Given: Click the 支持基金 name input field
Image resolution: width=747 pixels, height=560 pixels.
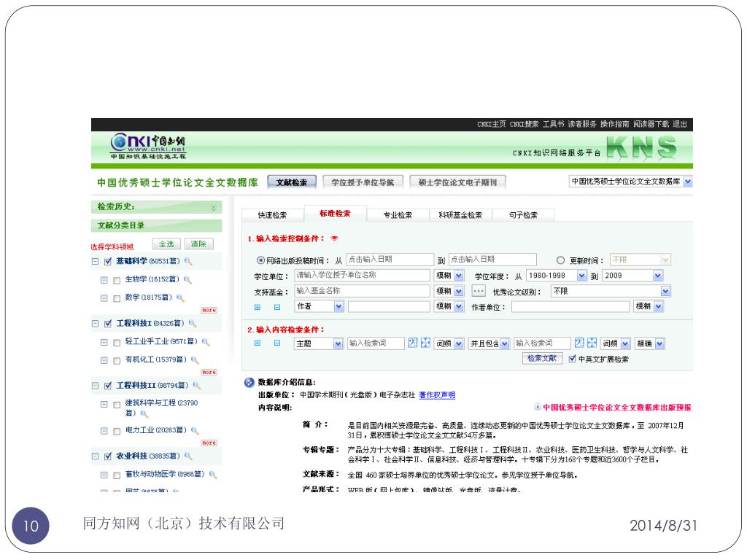Looking at the screenshot, I should 362,291.
